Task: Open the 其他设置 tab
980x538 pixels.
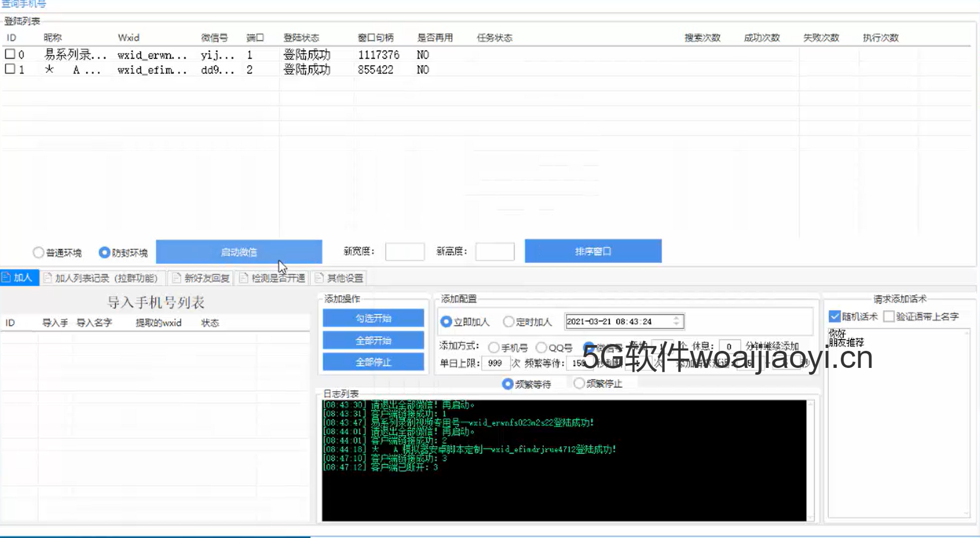Action: [x=339, y=278]
